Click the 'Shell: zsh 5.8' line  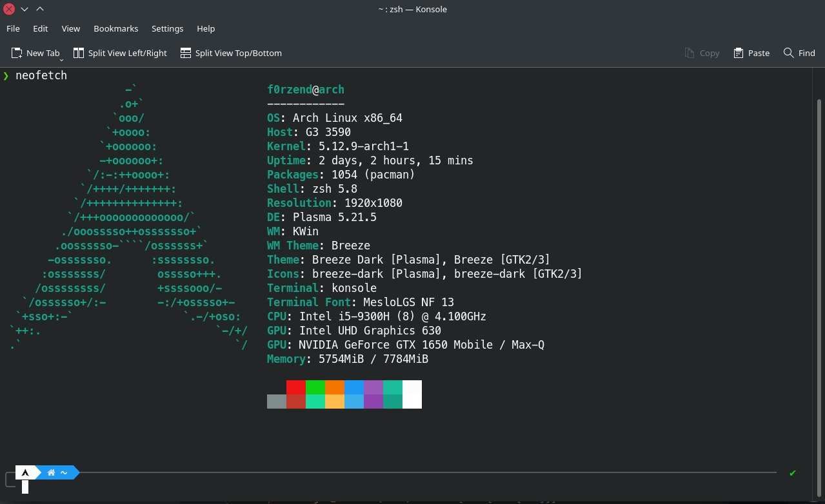[x=312, y=189]
